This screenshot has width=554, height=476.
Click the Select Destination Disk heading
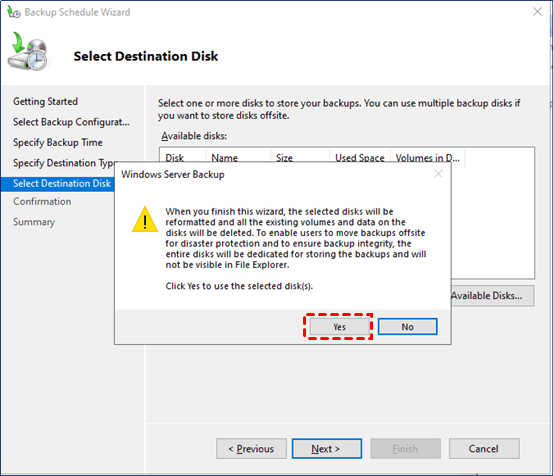pyautogui.click(x=146, y=56)
